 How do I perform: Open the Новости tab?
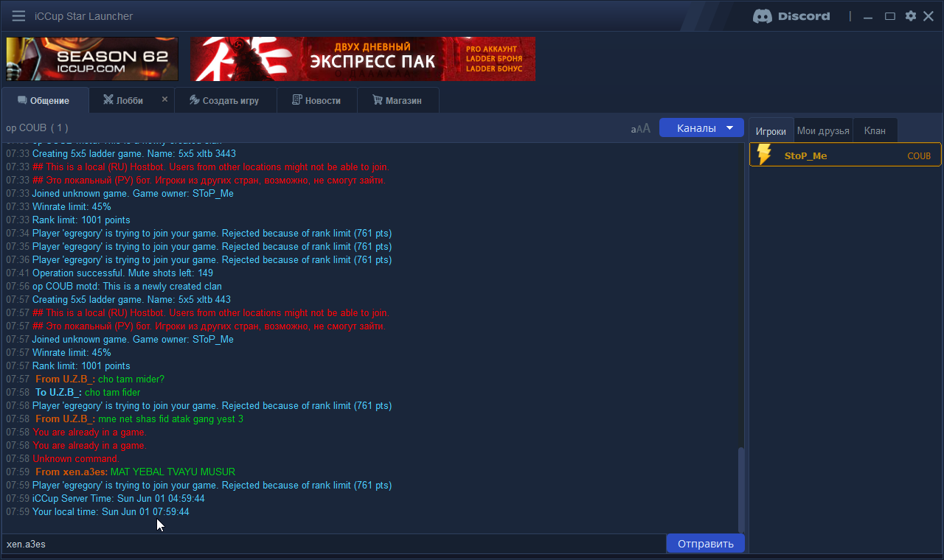coord(316,100)
